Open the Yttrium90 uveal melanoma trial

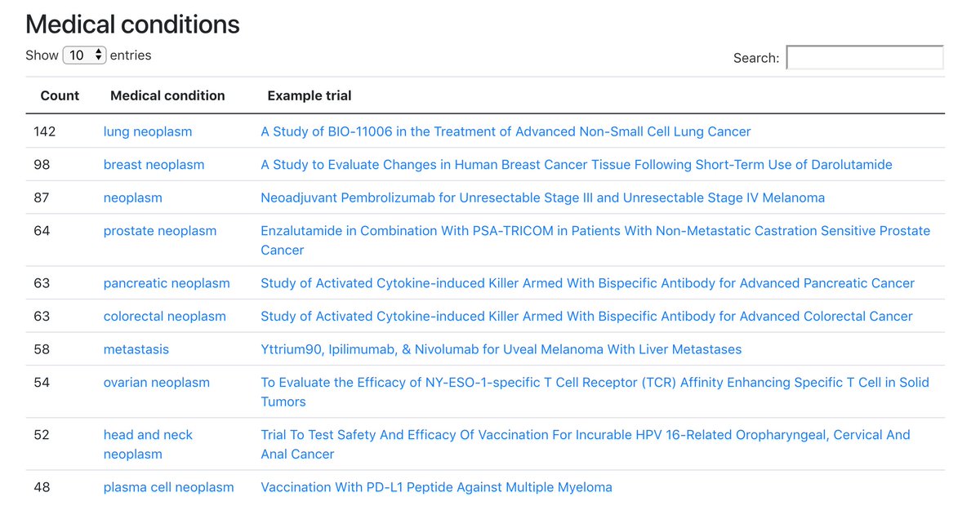pyautogui.click(x=501, y=349)
